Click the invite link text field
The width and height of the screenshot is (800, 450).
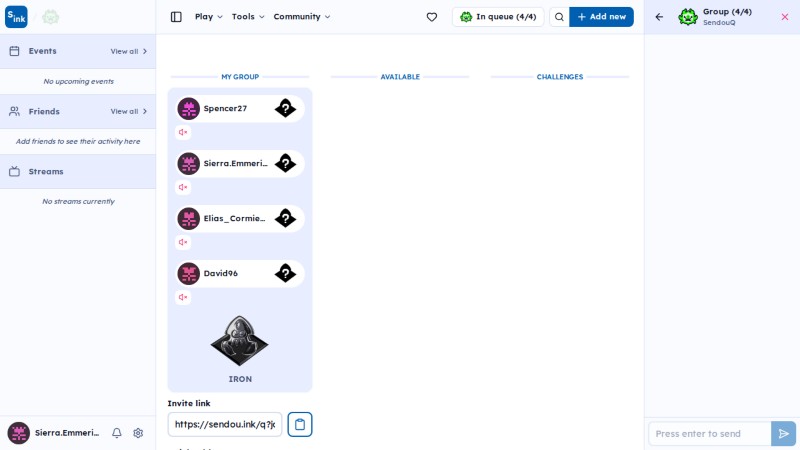coord(224,424)
